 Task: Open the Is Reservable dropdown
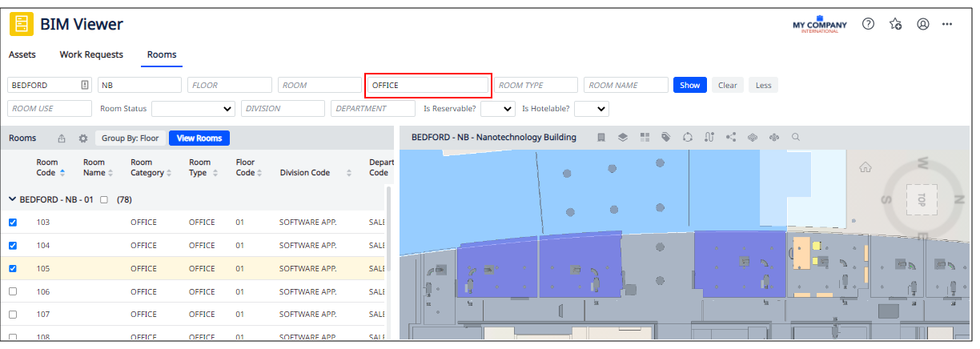point(497,109)
